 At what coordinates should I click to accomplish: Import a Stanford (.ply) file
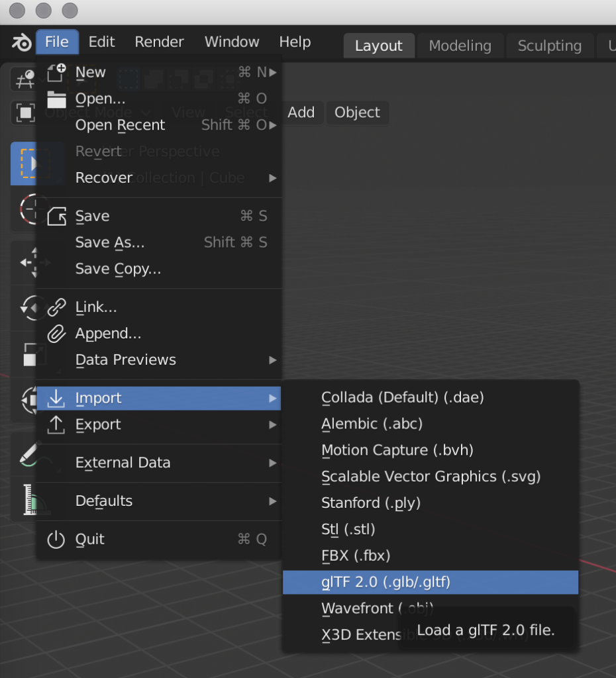pos(431,503)
